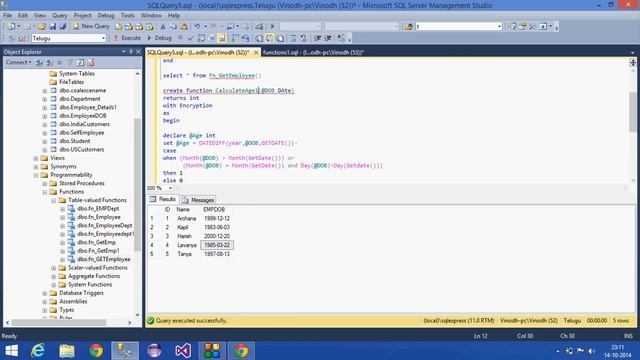The height and width of the screenshot is (360, 640).
Task: Expand the Stored Procedures folder
Action: click(44, 183)
